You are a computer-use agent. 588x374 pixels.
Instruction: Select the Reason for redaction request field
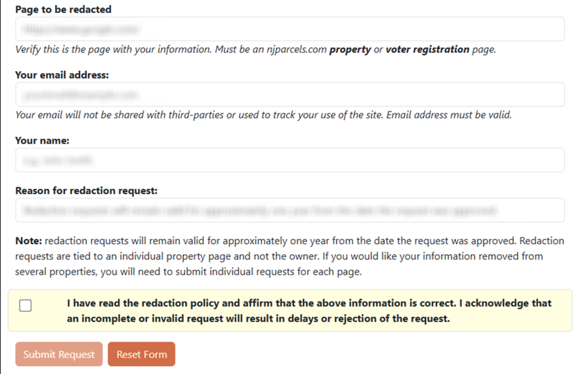tap(290, 210)
